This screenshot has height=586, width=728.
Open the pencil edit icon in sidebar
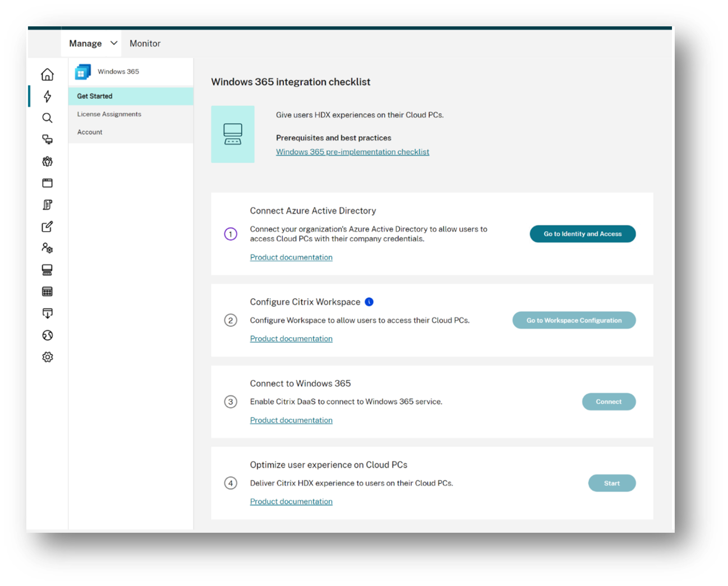[48, 227]
